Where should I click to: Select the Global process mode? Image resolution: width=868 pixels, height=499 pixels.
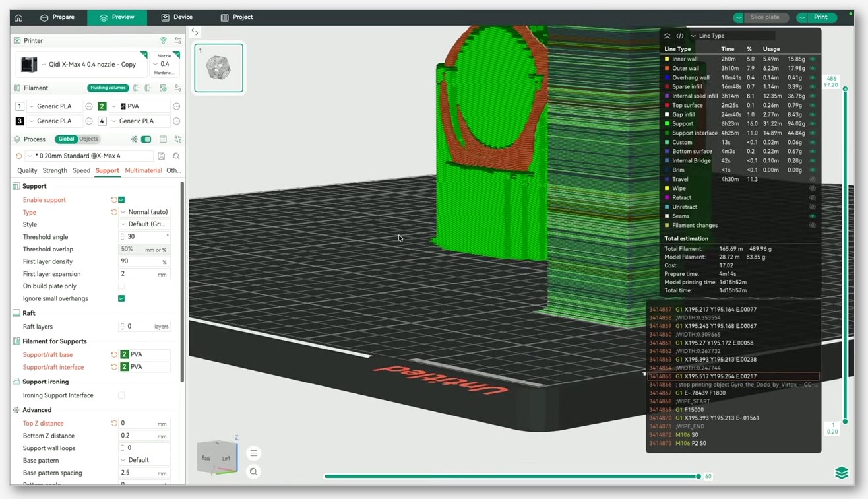66,139
